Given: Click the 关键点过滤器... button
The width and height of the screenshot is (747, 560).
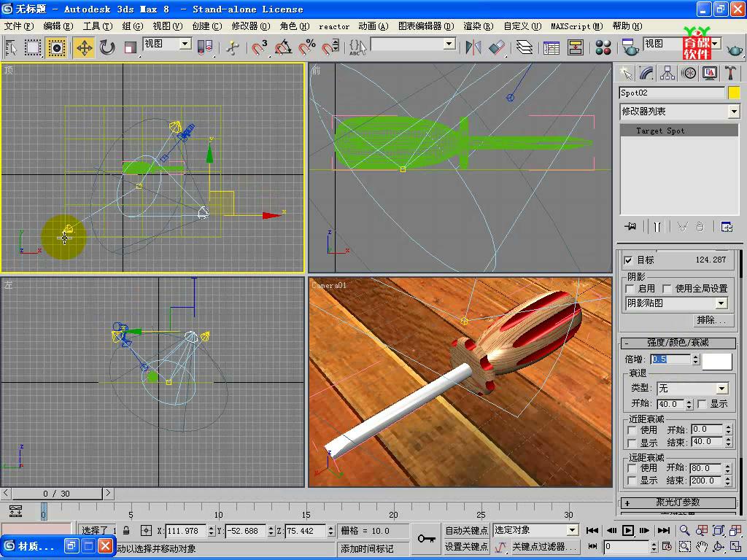Looking at the screenshot, I should [544, 547].
